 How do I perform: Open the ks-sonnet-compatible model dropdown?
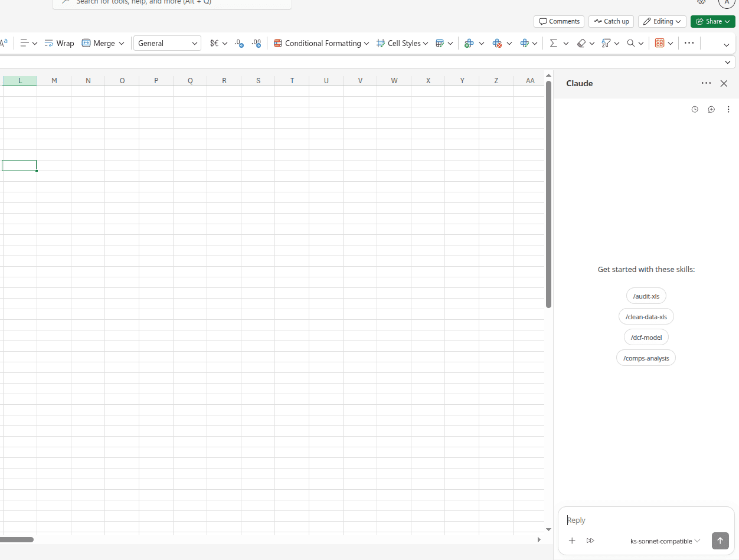[x=665, y=541]
